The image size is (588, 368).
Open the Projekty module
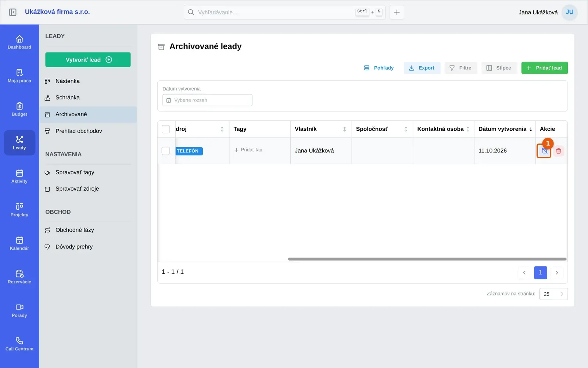[x=19, y=210]
